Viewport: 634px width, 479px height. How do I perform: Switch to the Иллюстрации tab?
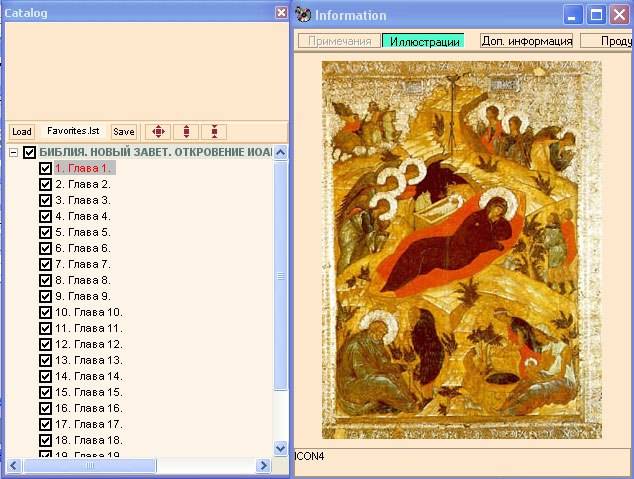(424, 41)
